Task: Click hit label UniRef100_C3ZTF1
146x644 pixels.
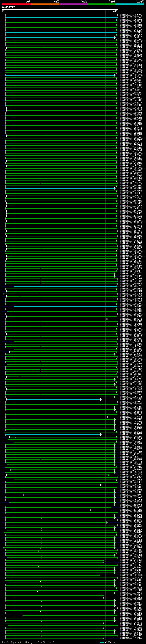Action: click(131, 32)
